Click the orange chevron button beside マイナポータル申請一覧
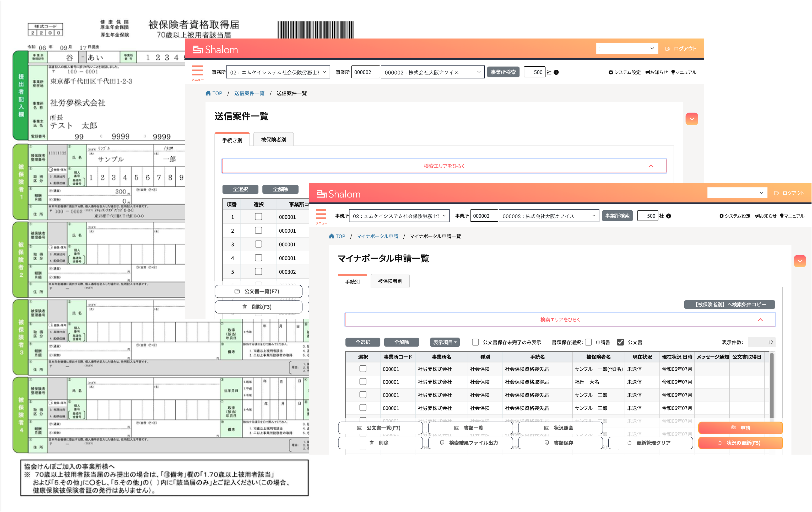The height and width of the screenshot is (512, 812). [x=799, y=261]
